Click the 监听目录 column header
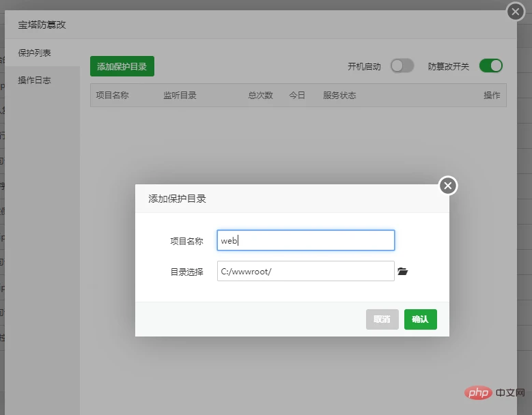532x415 pixels. [180, 96]
